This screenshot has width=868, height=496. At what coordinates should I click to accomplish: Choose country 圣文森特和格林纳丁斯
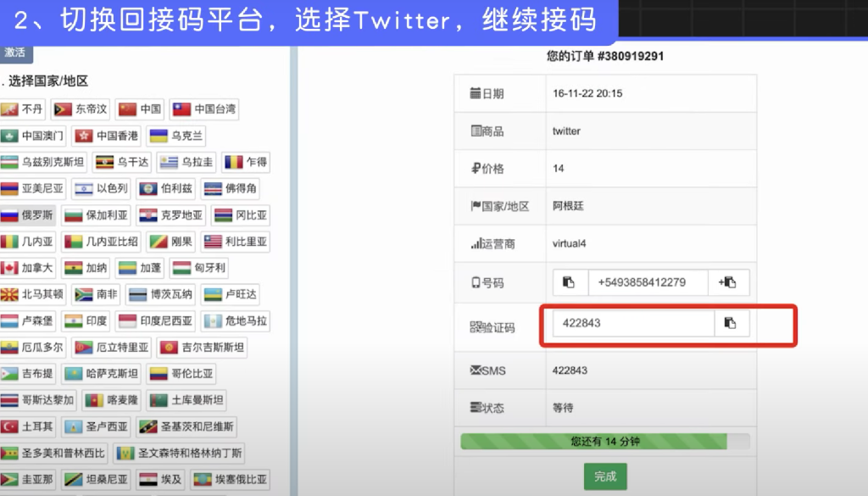(179, 454)
